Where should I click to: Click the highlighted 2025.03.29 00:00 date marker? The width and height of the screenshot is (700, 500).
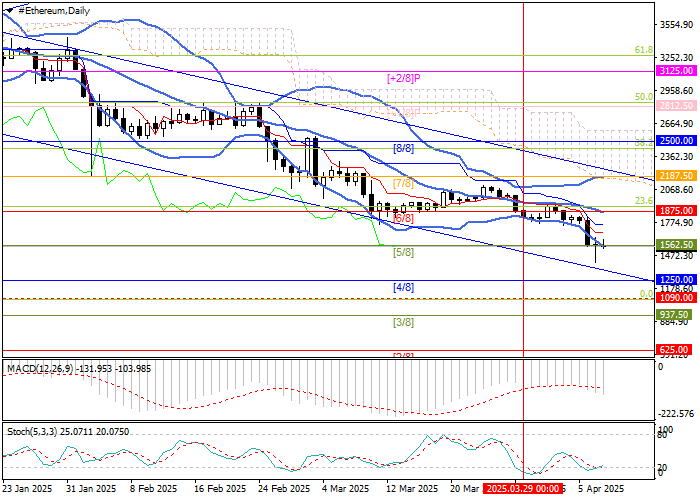pos(520,489)
